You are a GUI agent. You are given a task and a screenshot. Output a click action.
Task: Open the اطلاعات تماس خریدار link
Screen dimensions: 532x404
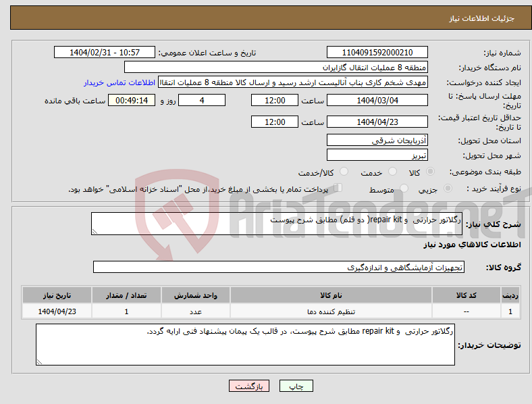click(119, 82)
